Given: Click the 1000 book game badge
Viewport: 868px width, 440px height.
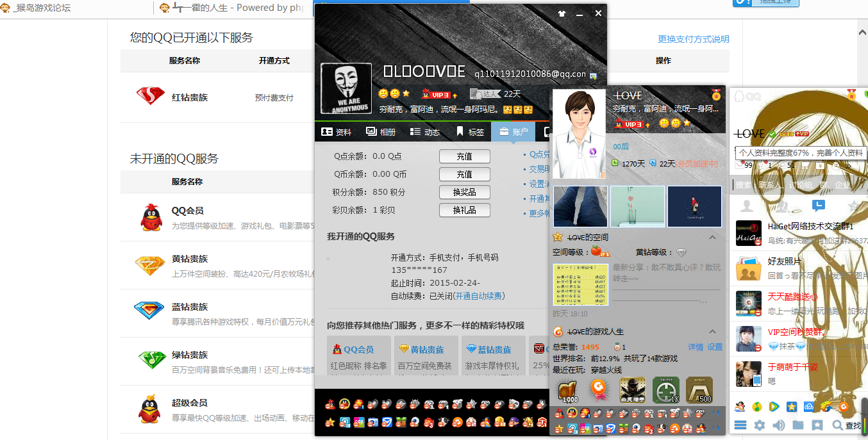Looking at the screenshot, I should 569,390.
